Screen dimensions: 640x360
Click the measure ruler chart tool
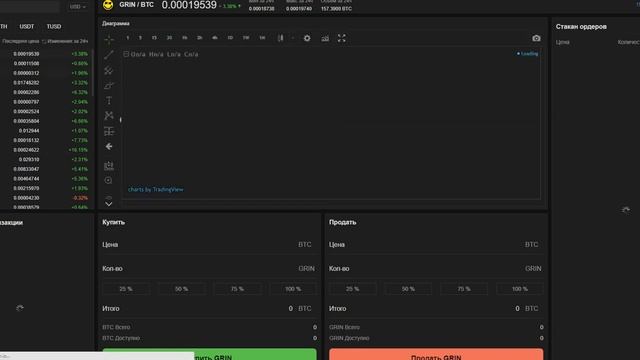click(x=109, y=165)
